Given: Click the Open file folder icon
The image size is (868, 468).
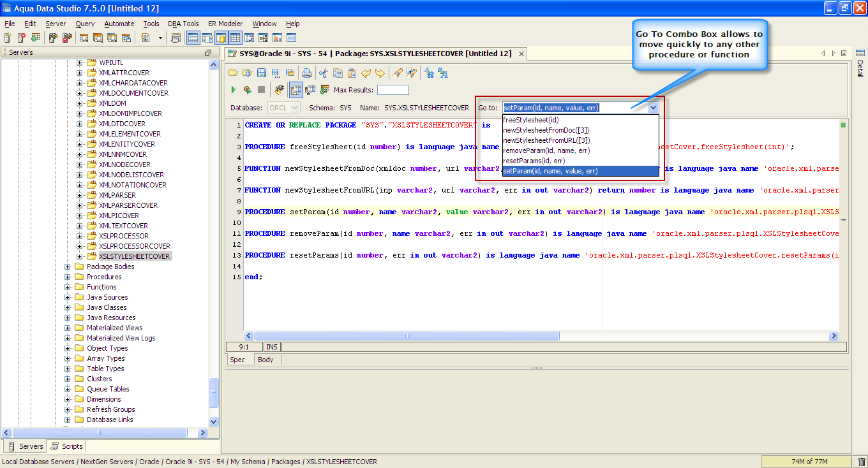Looking at the screenshot, I should coord(233,73).
